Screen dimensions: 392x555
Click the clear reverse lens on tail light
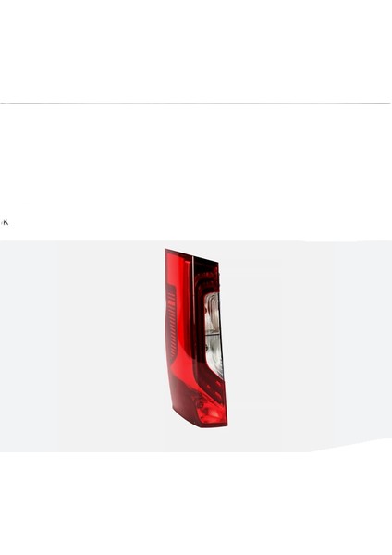pos(214,335)
